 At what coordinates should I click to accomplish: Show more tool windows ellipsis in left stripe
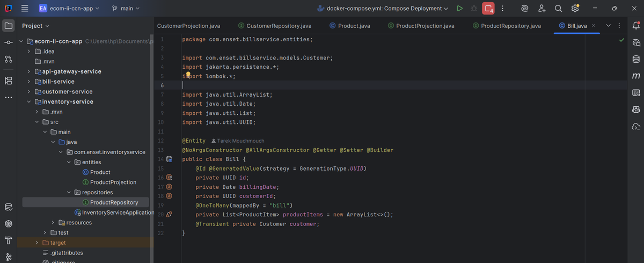[x=8, y=97]
